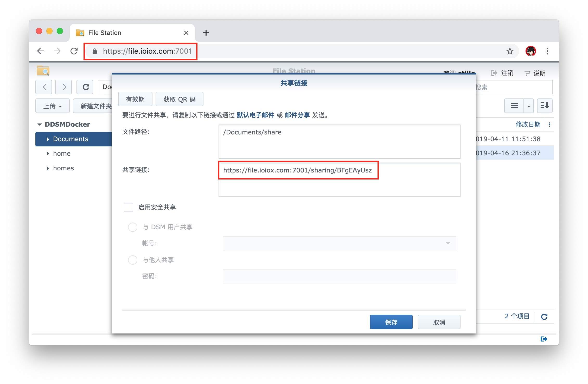
Task: Click the file list refresh icon
Action: [544, 317]
